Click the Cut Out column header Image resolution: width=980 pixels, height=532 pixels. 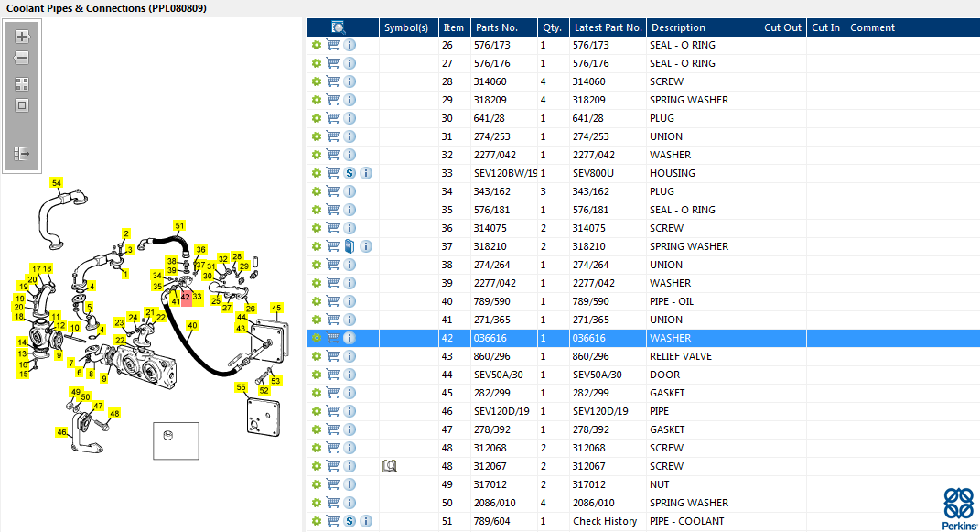click(782, 27)
